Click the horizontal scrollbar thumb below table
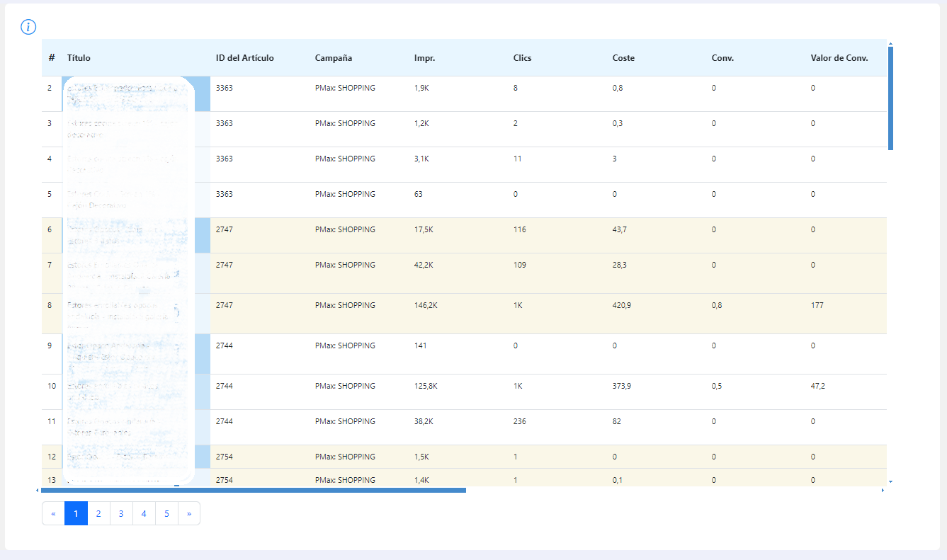 (254, 490)
